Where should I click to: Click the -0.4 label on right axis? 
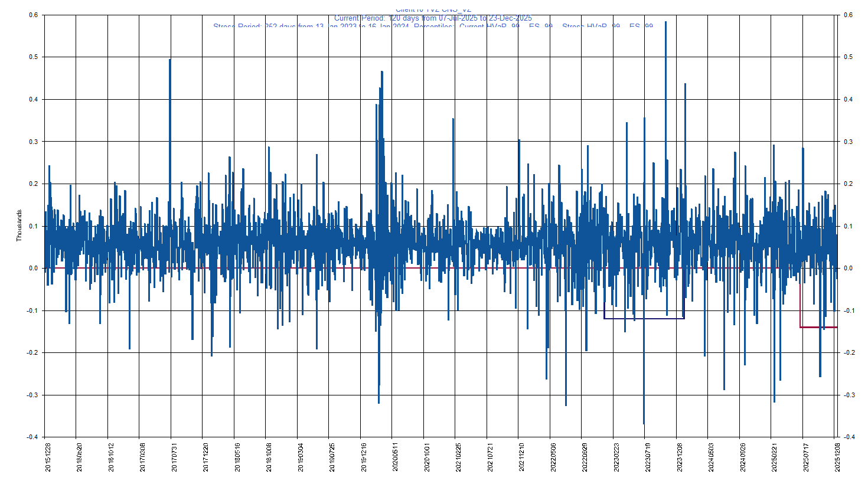pos(848,437)
